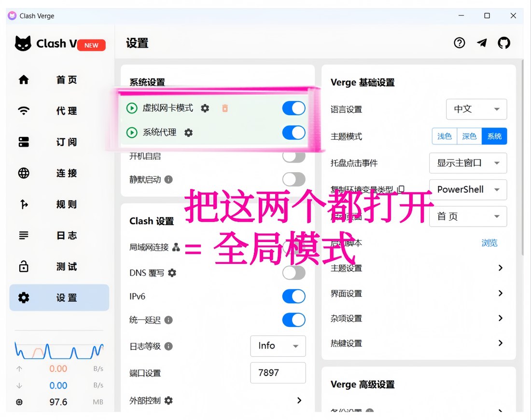531x420 pixels.
Task: Click the download speed 0.00 value
Action: coord(58,385)
